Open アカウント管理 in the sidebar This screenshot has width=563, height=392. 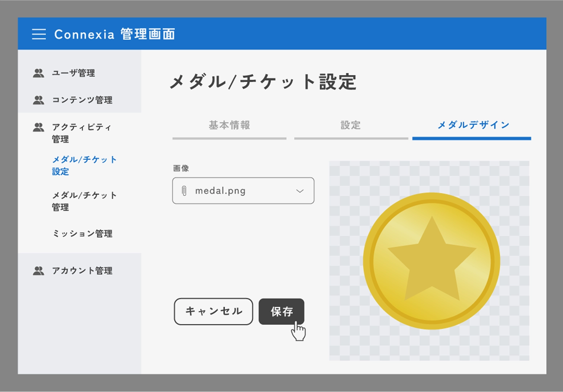(82, 270)
